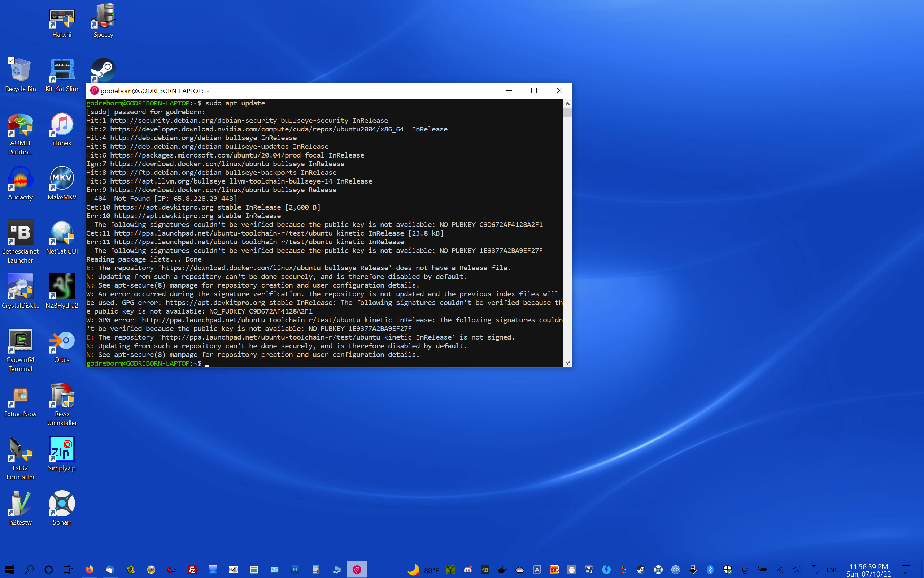
Task: Open the qBittorrent tray icon
Action: coord(675,570)
